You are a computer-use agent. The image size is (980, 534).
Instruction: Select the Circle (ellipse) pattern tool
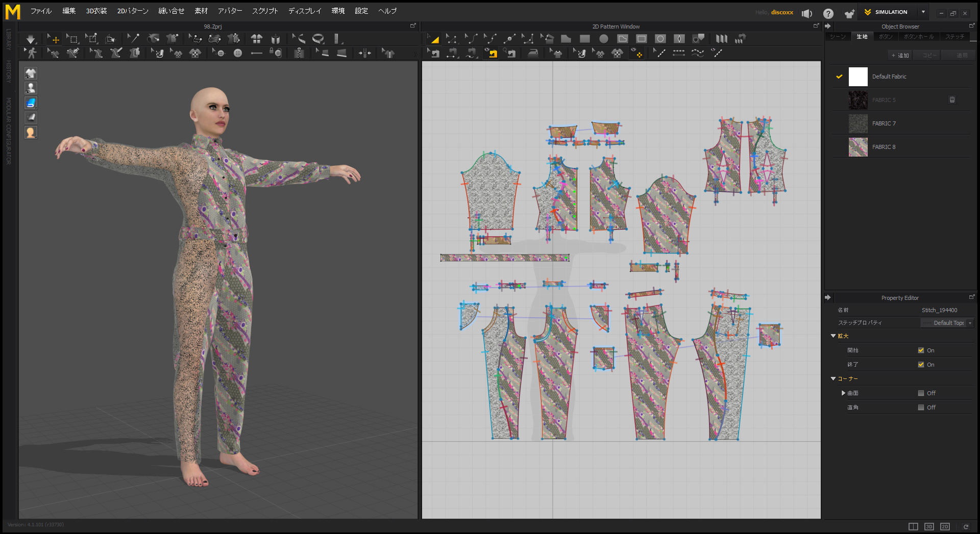(604, 39)
